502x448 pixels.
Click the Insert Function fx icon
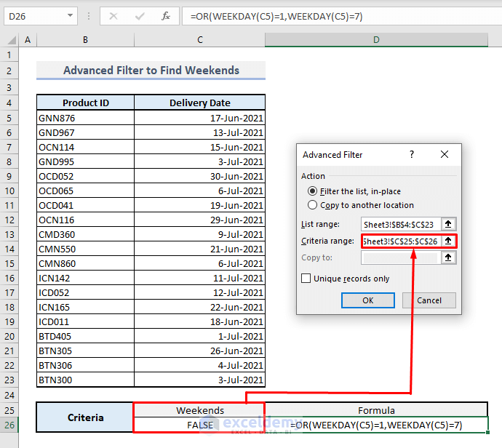coord(166,16)
